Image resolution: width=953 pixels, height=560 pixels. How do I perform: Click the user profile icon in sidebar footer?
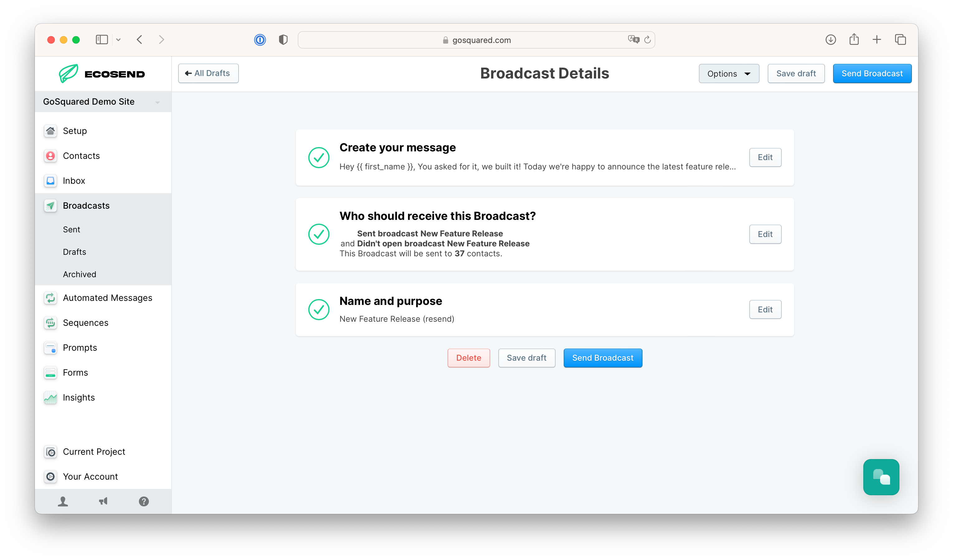63,502
